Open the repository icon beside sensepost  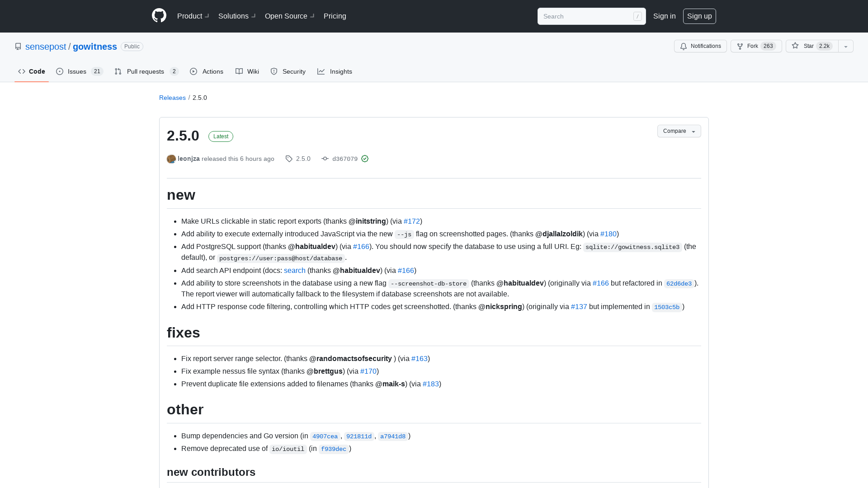(18, 47)
